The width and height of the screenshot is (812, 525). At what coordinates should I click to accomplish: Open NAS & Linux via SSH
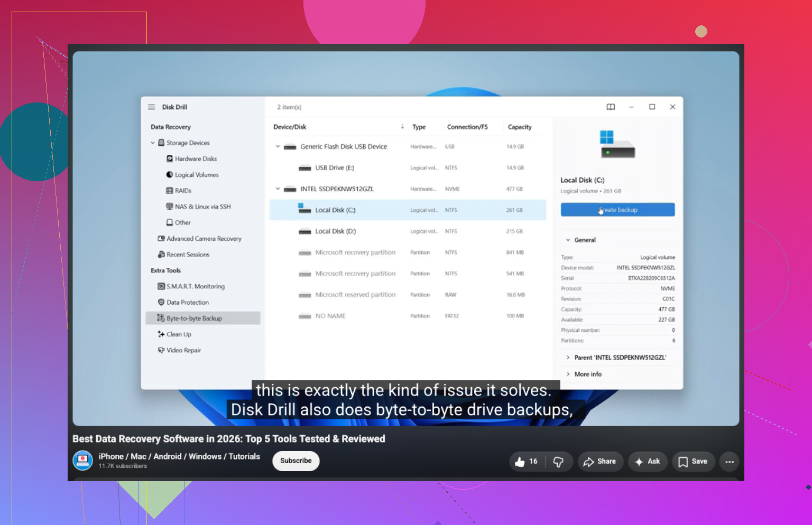(x=203, y=207)
